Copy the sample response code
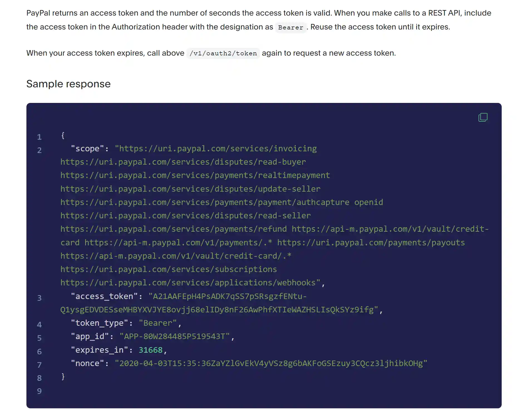 pos(483,117)
